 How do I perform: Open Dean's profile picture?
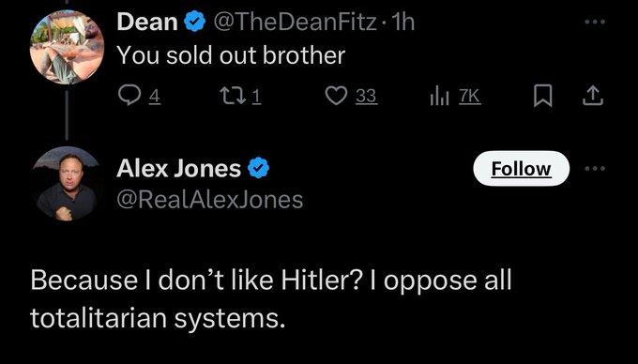click(x=68, y=47)
